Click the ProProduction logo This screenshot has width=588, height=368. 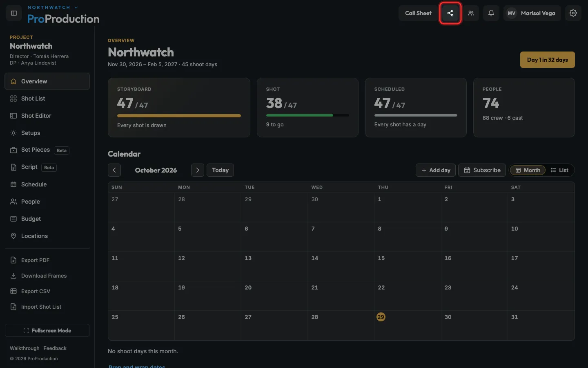[63, 19]
